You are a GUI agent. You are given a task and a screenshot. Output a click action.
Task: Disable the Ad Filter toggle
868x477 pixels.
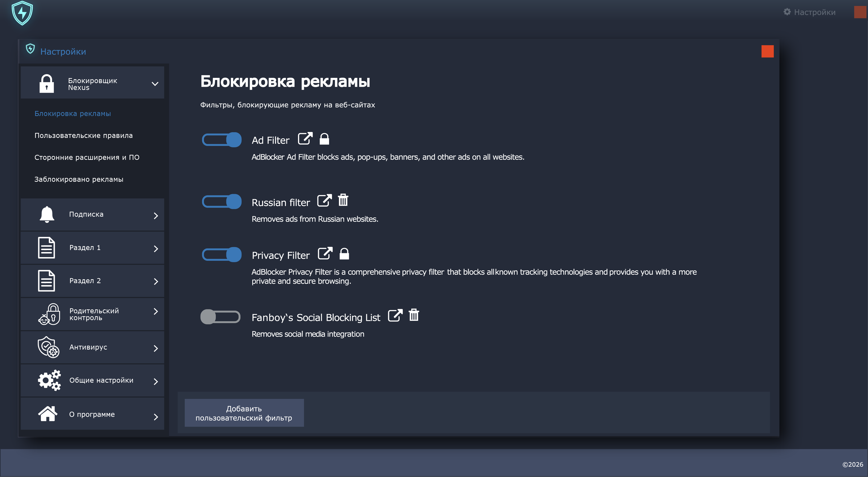coord(221,140)
